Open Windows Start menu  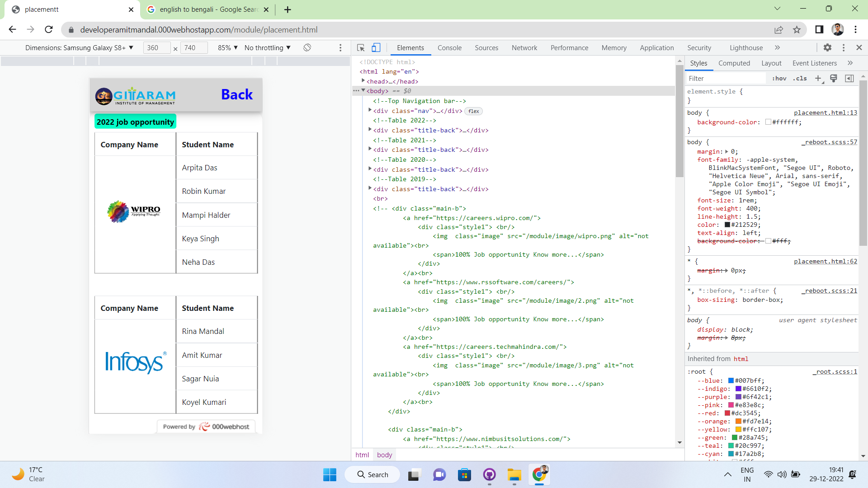pyautogui.click(x=330, y=474)
